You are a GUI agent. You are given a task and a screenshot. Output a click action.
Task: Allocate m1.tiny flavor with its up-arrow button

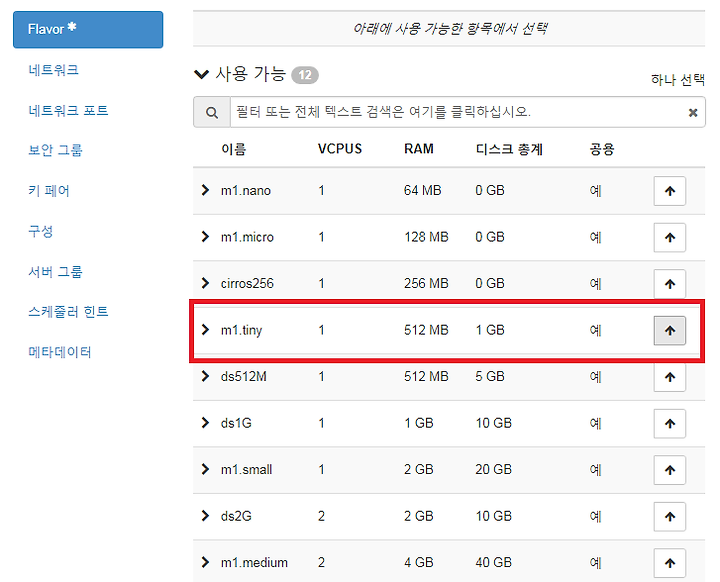tap(669, 330)
